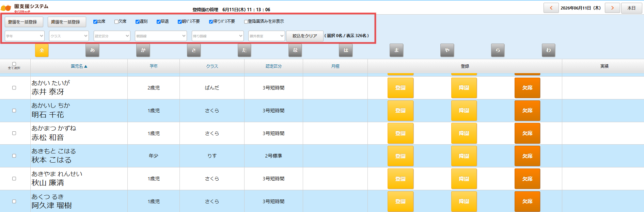The height and width of the screenshot is (212, 644).
Task: Toggle 出席 checkbox
Action: (x=95, y=21)
